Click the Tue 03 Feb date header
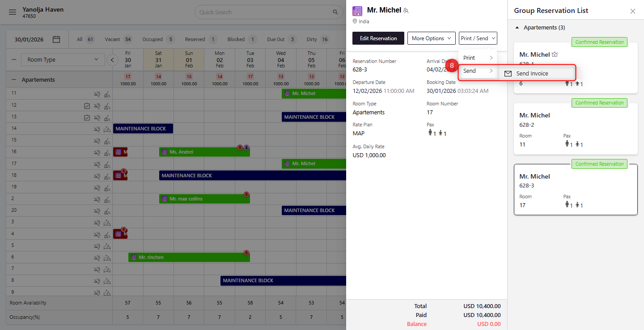The height and width of the screenshot is (330, 644). pos(250,60)
